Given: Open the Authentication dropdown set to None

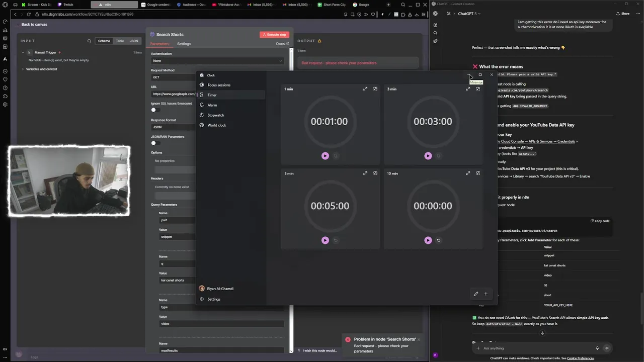Looking at the screenshot, I should click(x=217, y=61).
